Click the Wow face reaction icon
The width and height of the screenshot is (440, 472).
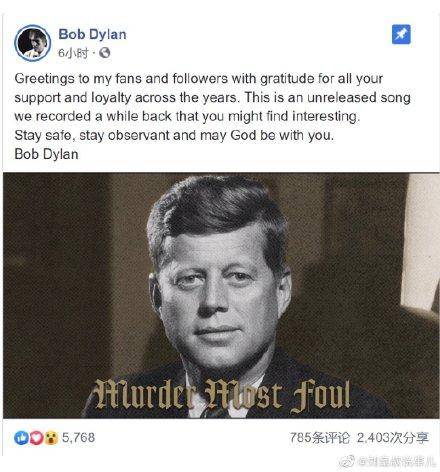(51, 438)
